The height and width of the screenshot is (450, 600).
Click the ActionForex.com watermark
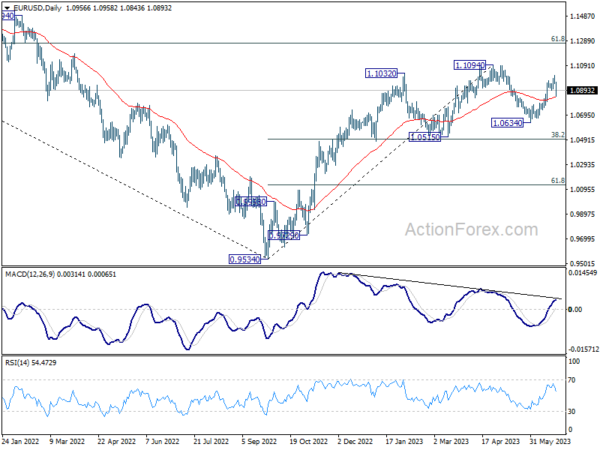click(x=471, y=230)
